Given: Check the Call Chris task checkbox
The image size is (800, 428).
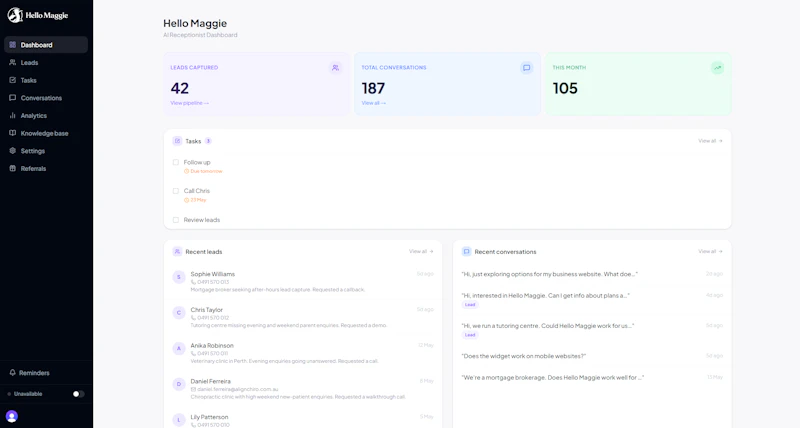Looking at the screenshot, I should [x=176, y=191].
